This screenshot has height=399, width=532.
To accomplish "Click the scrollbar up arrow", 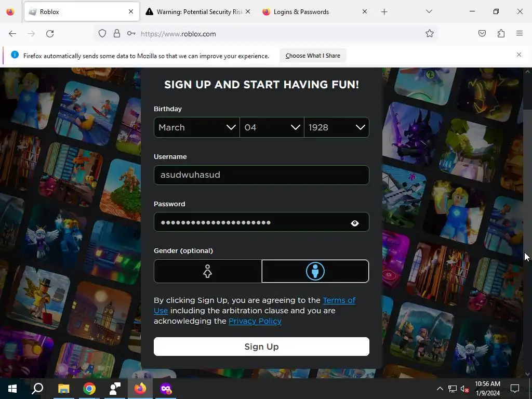I will click(527, 72).
